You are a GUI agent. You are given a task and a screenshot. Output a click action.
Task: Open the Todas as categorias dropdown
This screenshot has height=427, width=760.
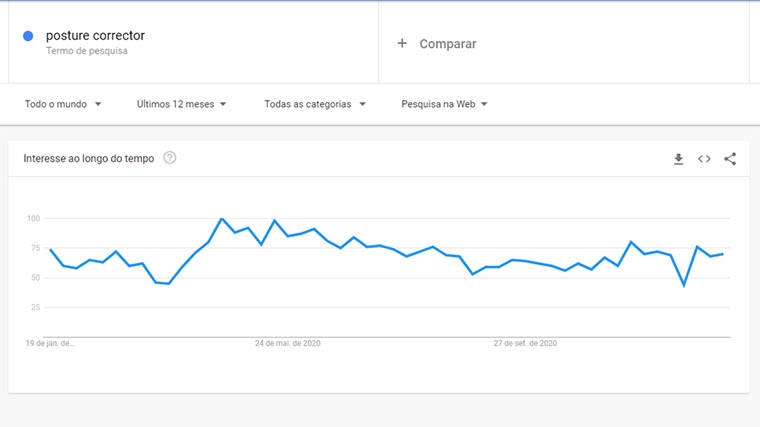[315, 104]
